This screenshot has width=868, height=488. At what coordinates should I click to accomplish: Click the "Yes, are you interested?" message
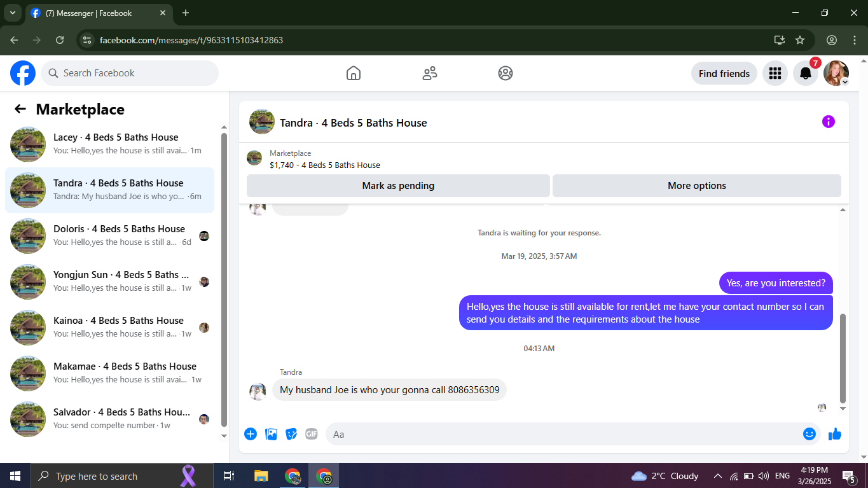pyautogui.click(x=776, y=283)
